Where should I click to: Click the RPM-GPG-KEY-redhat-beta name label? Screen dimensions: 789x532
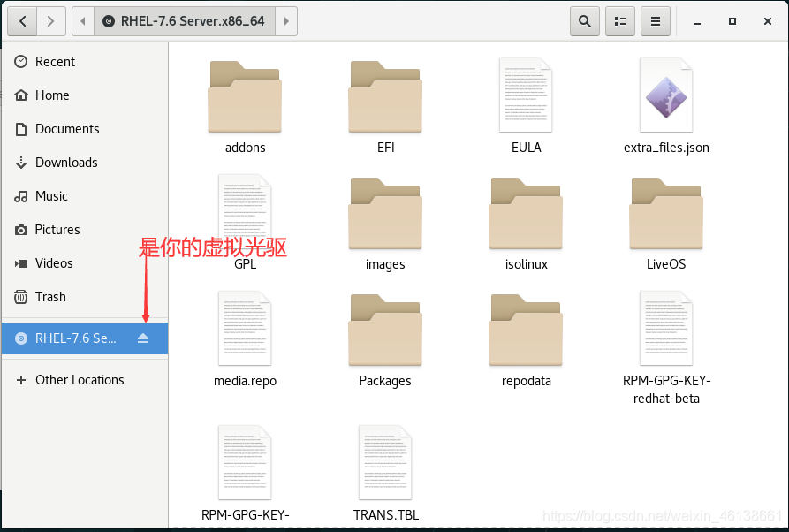(666, 390)
